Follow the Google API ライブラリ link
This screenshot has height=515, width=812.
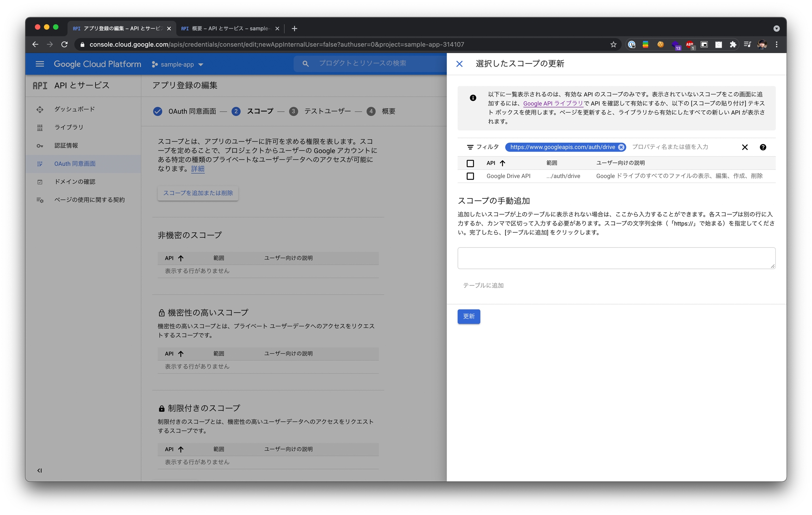553,103
